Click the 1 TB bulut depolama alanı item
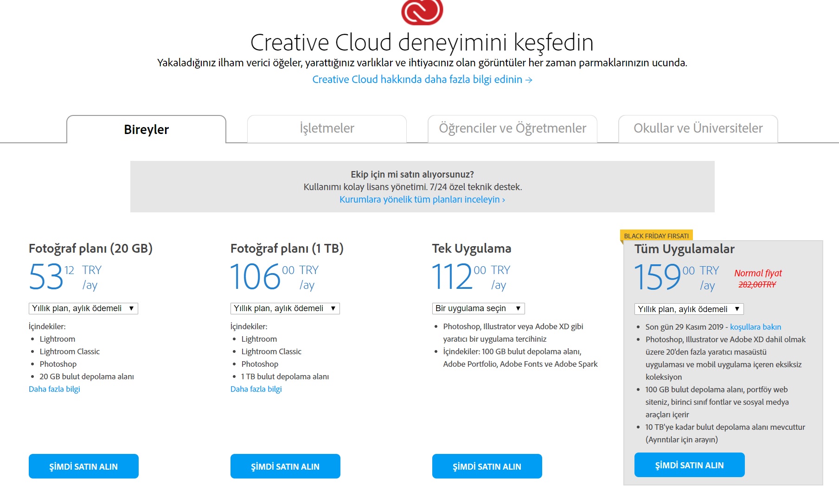Screen dimensions: 839x504 (x=285, y=376)
